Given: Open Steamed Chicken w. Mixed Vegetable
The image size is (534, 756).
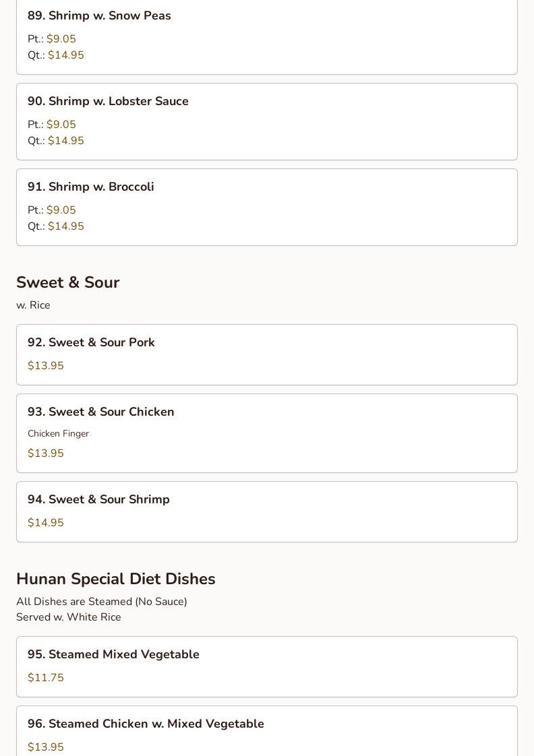Looking at the screenshot, I should 146,724.
